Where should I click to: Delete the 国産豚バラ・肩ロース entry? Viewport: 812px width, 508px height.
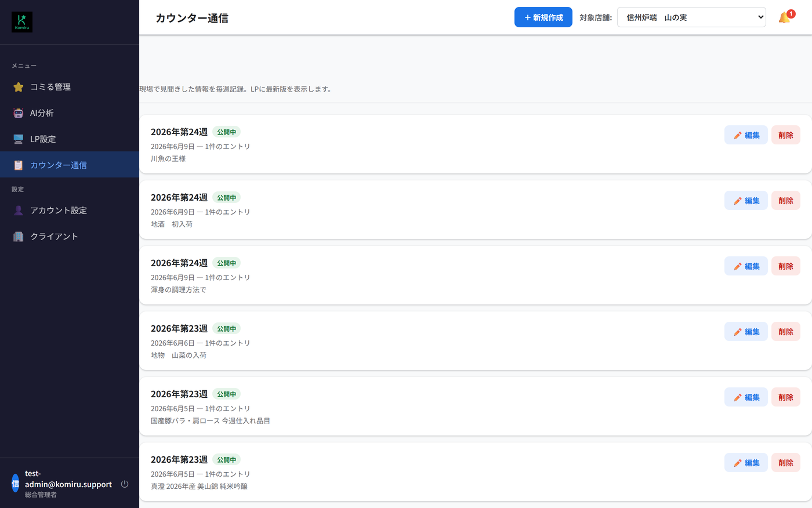point(786,397)
